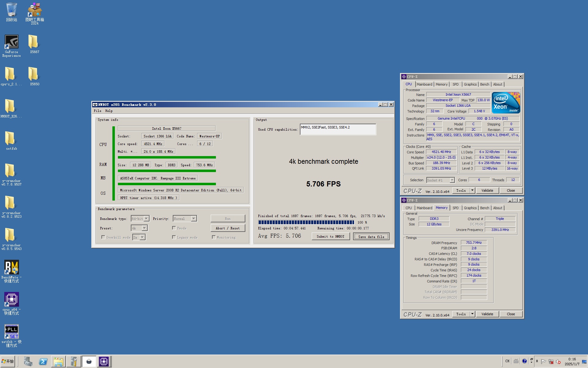Open the Overkill mode 2x dropdown

[142, 237]
